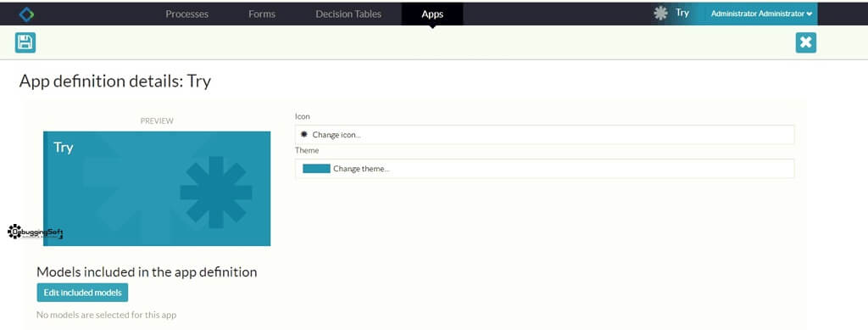Click the Try app star icon in header

pyautogui.click(x=660, y=14)
